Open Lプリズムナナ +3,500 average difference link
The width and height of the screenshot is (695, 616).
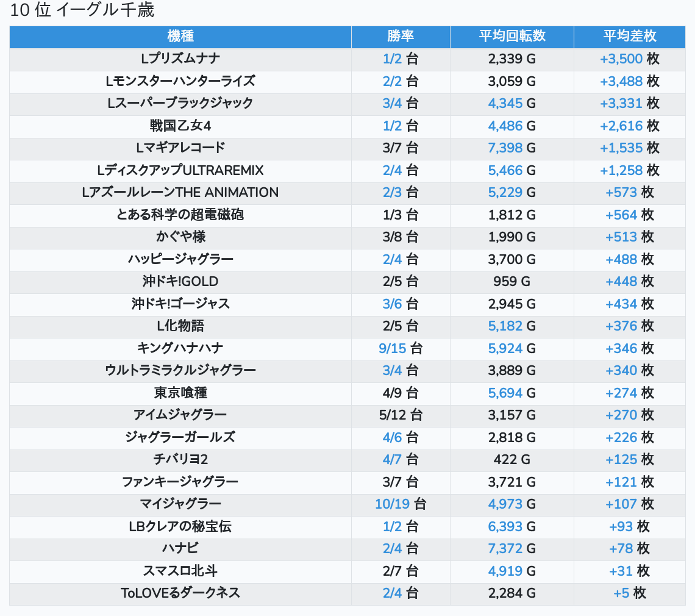coord(621,59)
